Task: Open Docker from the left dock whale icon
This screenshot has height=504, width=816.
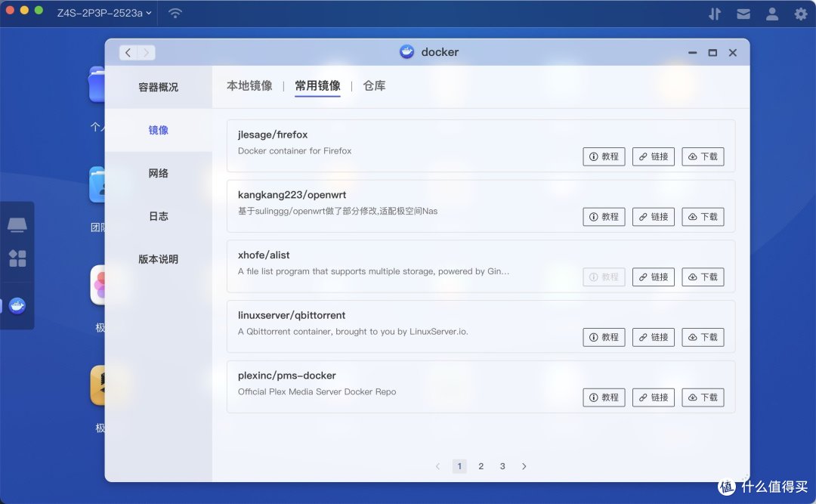Action: (17, 305)
